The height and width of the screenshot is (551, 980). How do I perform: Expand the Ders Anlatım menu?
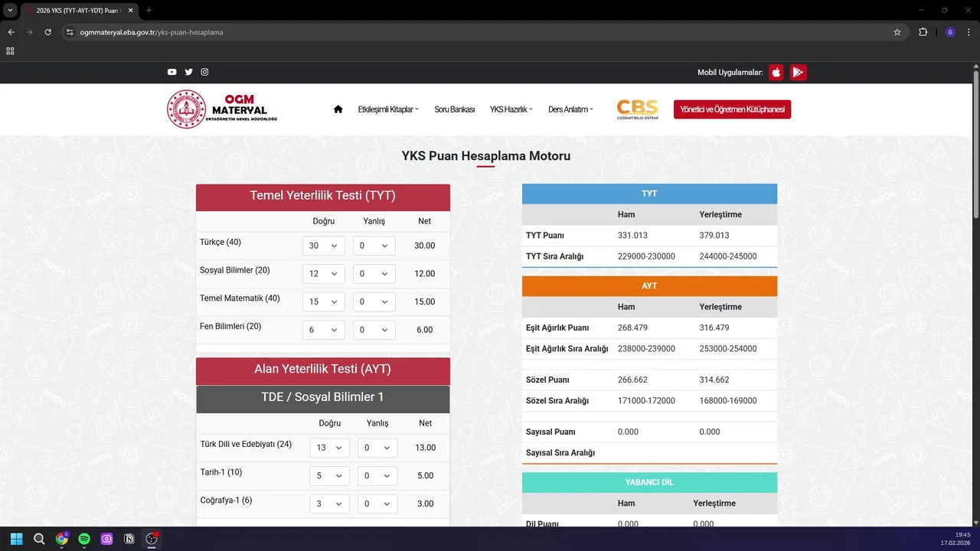pyautogui.click(x=570, y=109)
